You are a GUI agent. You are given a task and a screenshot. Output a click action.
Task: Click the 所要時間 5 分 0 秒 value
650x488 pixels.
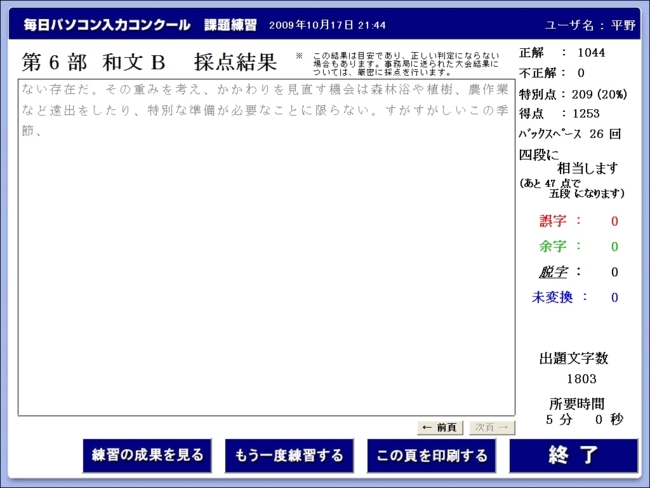click(584, 420)
